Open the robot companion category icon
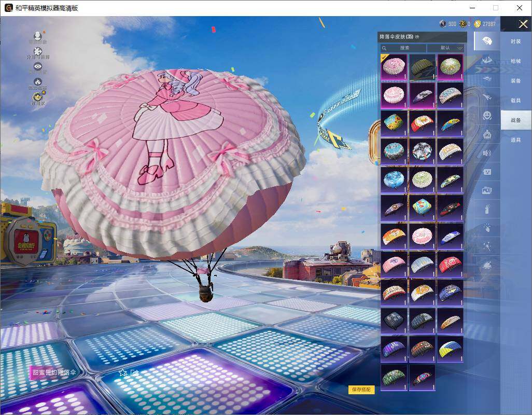 click(x=487, y=134)
